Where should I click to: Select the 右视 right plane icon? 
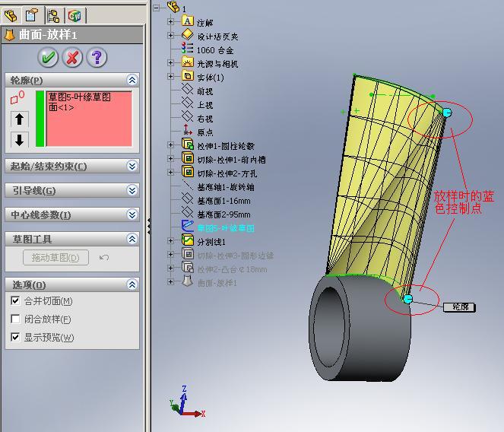[188, 117]
